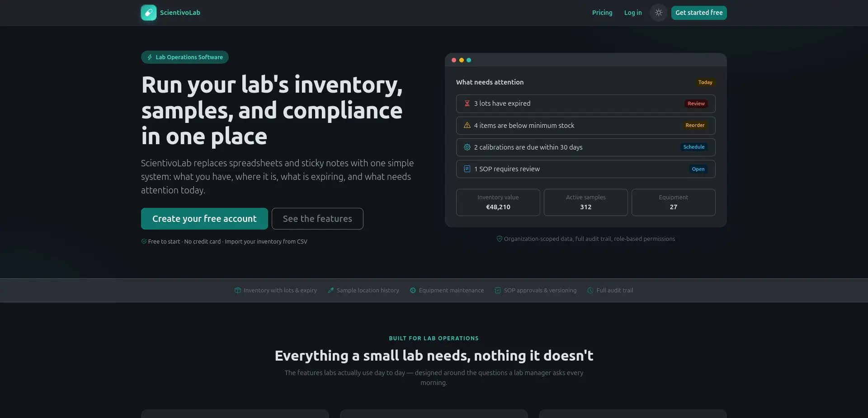
Task: Click the Active samples 312 card
Action: tap(586, 202)
